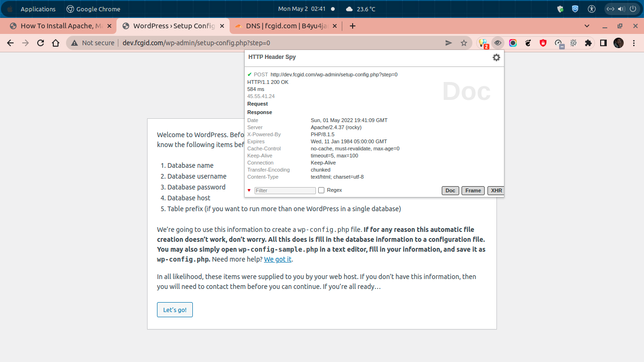
Task: Click the green shield tray icon
Action: click(560, 9)
